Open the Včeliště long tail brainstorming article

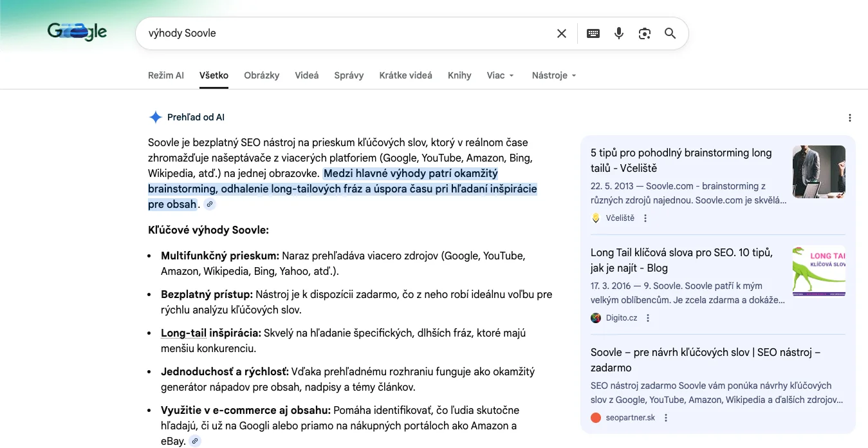click(681, 160)
